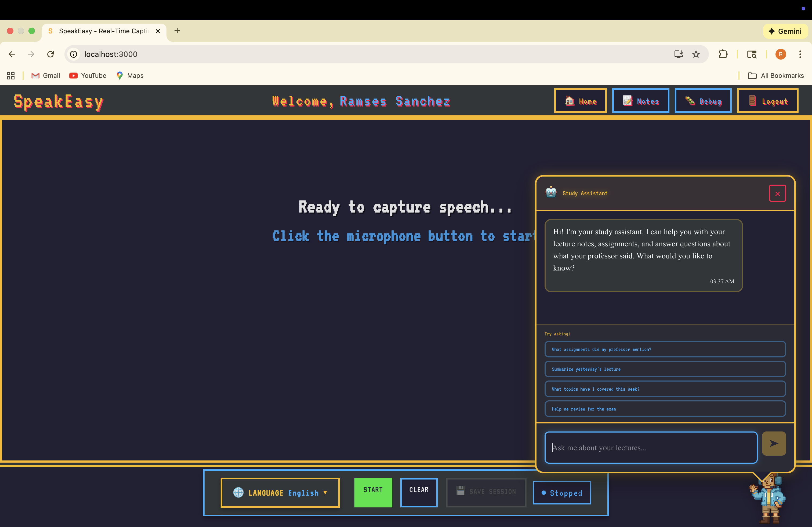
Task: Open the browser extensions puzzle icon
Action: click(x=723, y=54)
